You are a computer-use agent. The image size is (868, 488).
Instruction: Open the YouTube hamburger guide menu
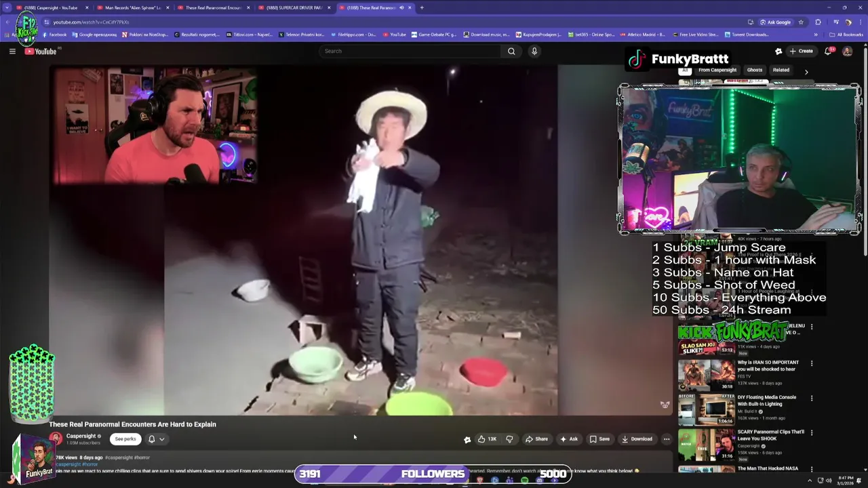[x=12, y=51]
